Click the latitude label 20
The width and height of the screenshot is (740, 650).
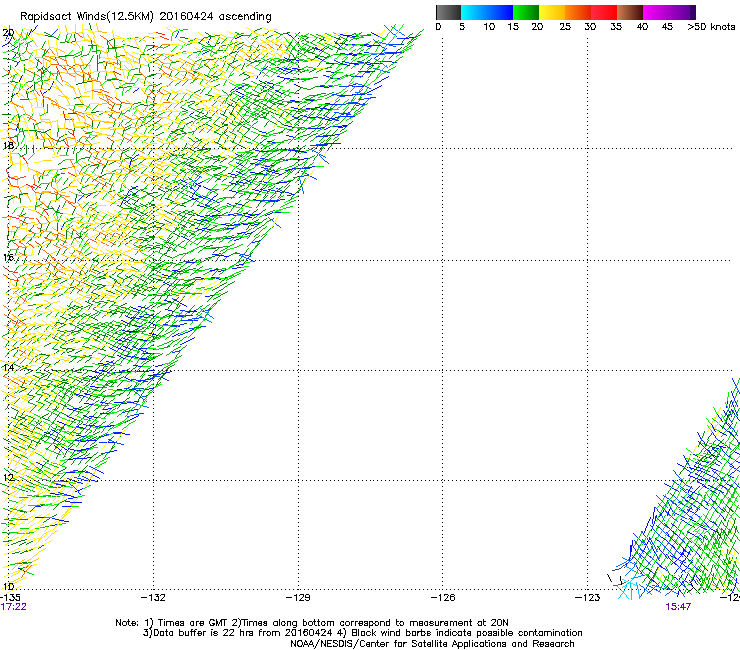(8, 33)
